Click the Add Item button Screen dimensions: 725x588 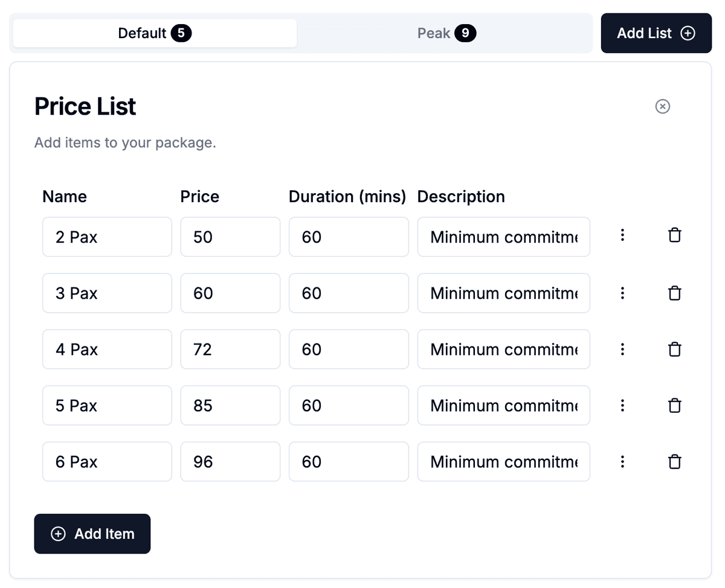[92, 534]
